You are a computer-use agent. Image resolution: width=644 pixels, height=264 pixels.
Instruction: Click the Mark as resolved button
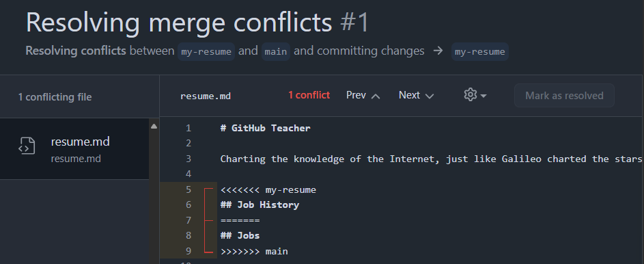point(564,95)
